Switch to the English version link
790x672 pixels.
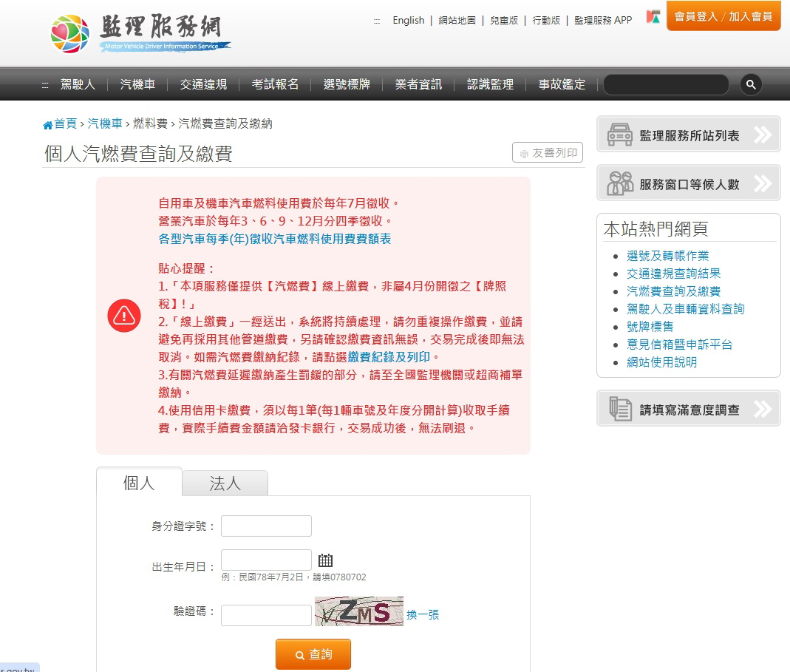(408, 20)
